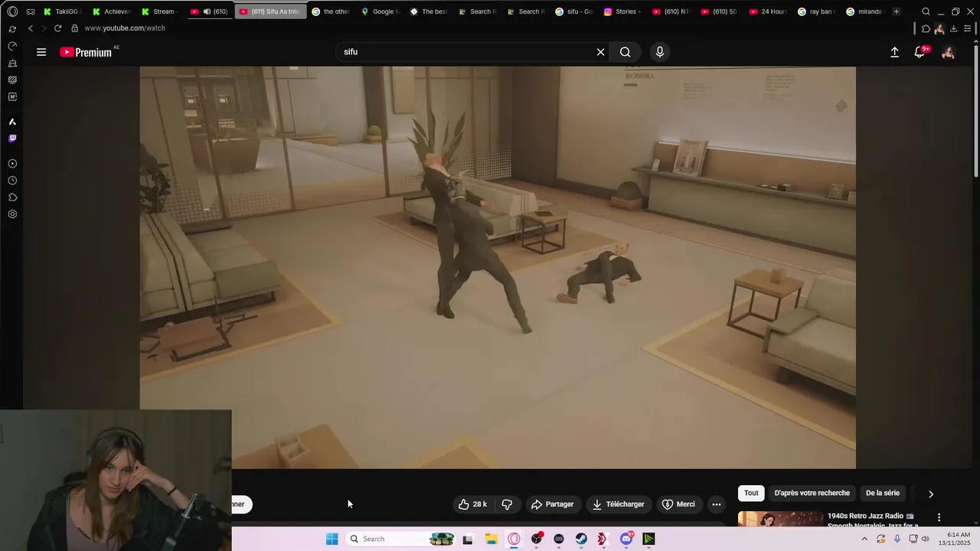Open extensions puzzle icon in sidebar
980x551 pixels.
(12, 197)
